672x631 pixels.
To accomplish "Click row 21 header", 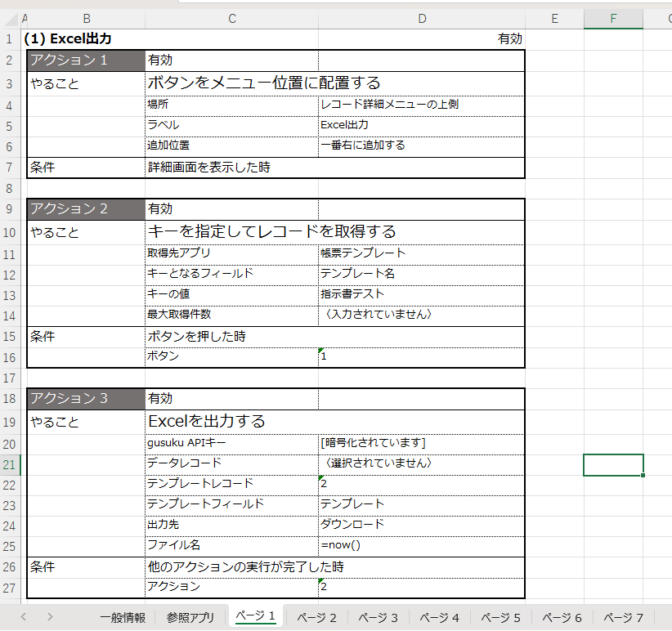I will pos(10,464).
